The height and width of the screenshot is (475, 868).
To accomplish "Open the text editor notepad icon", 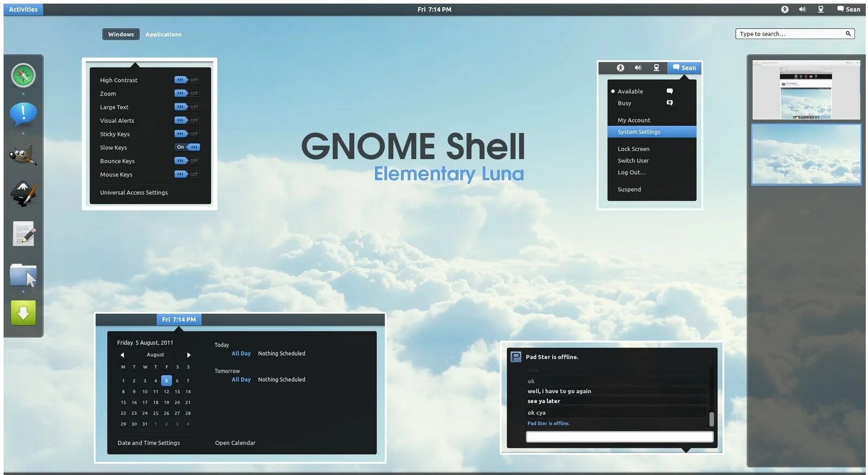I will pyautogui.click(x=23, y=233).
